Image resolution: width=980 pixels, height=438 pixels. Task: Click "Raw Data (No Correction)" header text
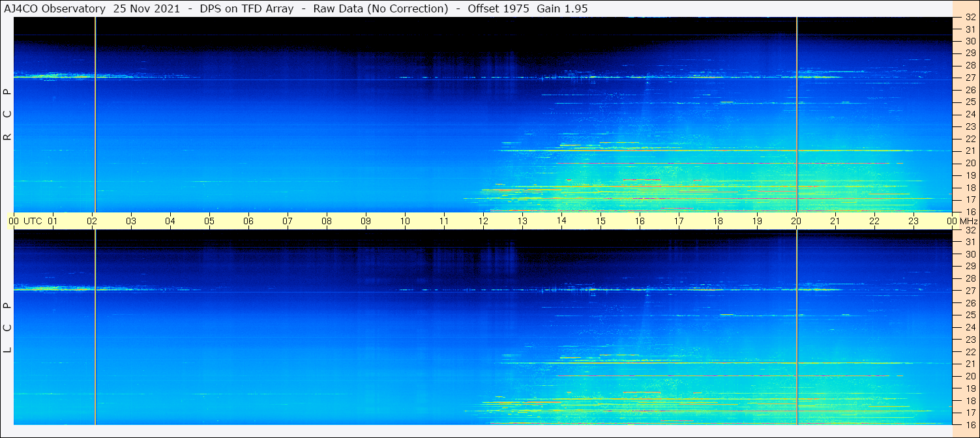tap(381, 8)
